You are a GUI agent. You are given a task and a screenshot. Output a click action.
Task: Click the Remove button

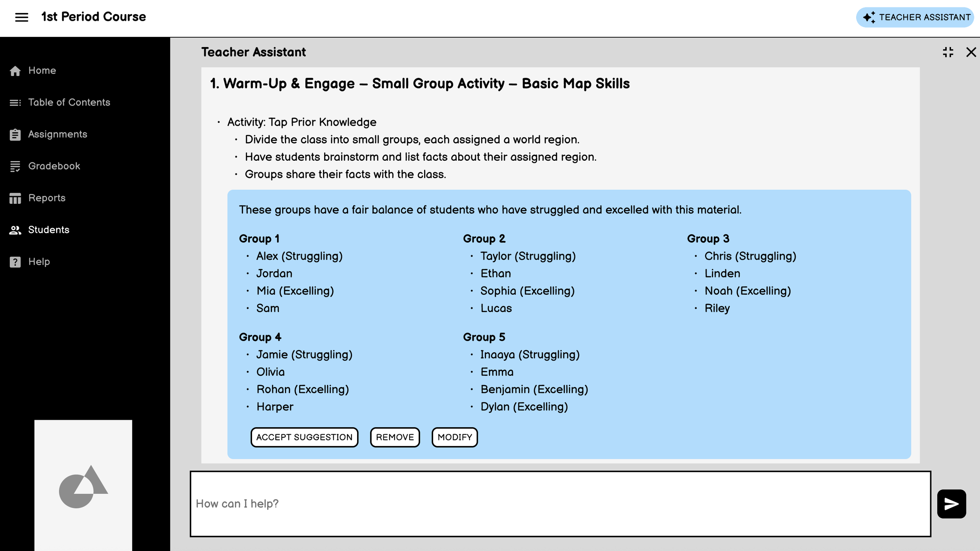tap(395, 437)
